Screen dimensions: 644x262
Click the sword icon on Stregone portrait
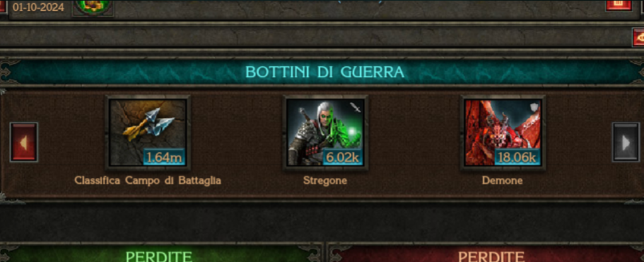[x=355, y=108]
